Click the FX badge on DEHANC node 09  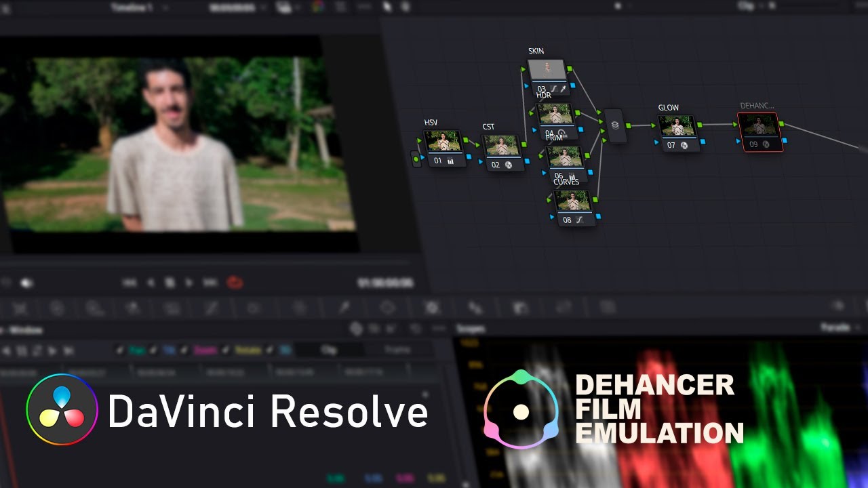tap(766, 144)
